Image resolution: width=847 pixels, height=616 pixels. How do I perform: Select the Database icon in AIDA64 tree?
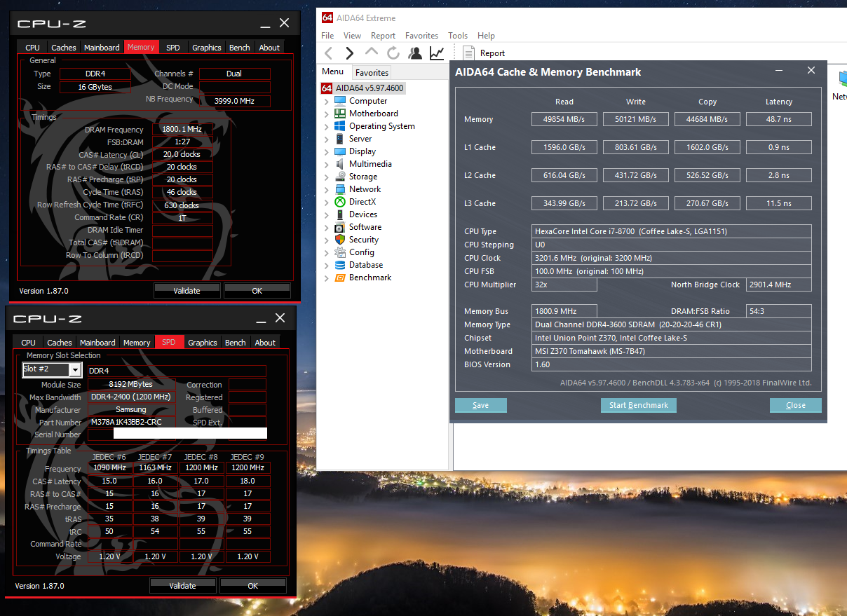pyautogui.click(x=339, y=265)
